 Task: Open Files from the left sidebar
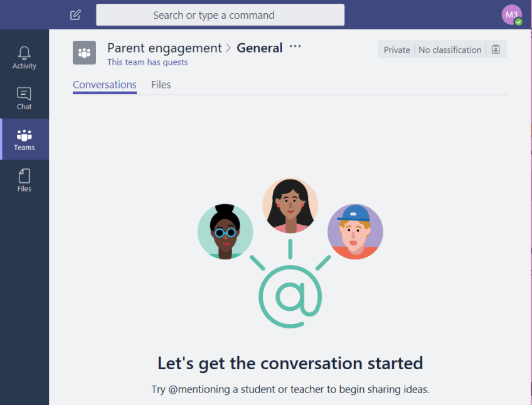coord(24,180)
